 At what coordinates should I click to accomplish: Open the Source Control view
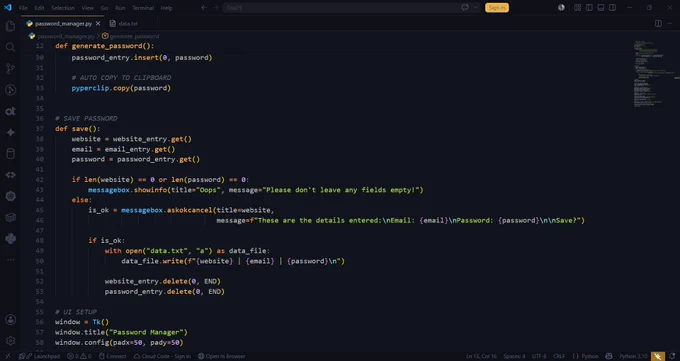click(10, 69)
